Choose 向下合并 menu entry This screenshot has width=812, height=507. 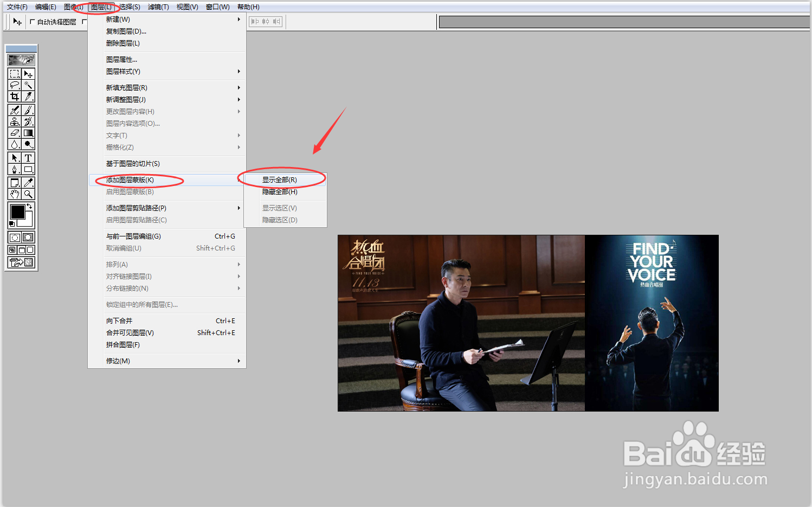pyautogui.click(x=167, y=321)
